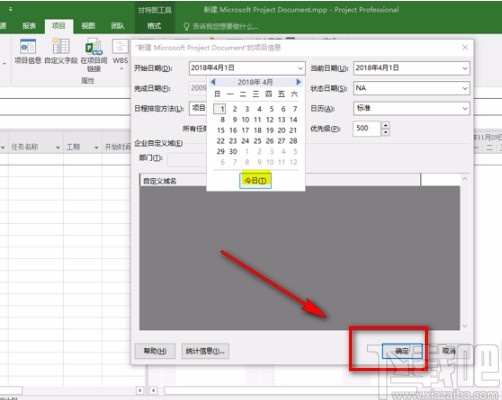Screen dimensions: 502x400
Task: Expand the Current Date (当前日期) dropdown
Action: (465, 68)
